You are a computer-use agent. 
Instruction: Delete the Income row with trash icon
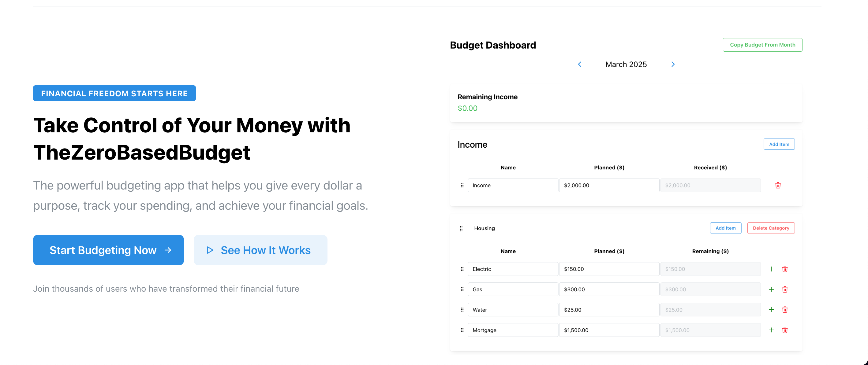tap(778, 185)
